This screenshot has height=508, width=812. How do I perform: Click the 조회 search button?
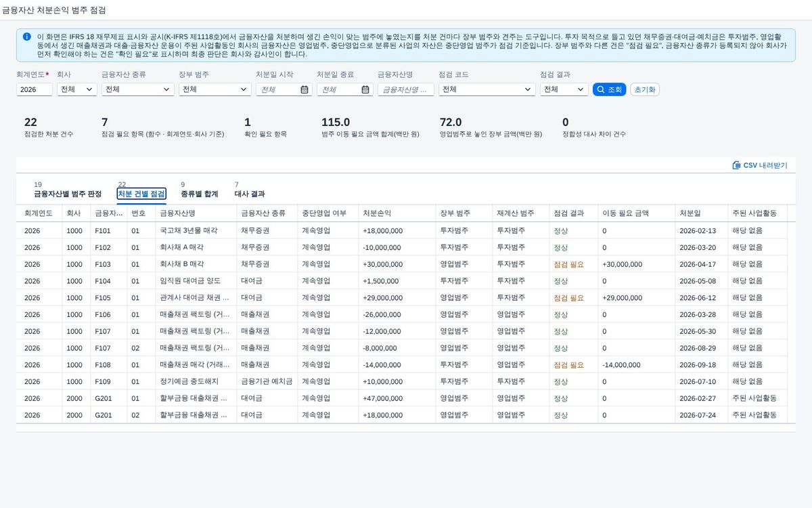pos(609,89)
